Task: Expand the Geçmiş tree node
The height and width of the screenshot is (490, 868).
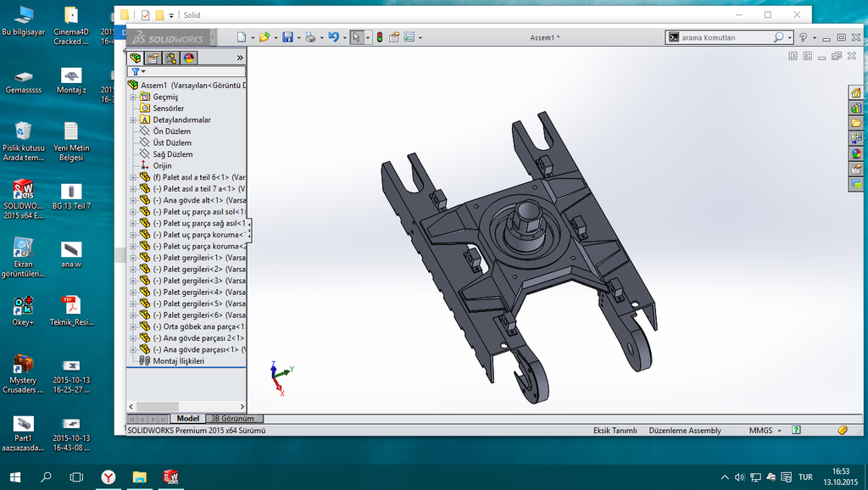Action: (x=133, y=97)
